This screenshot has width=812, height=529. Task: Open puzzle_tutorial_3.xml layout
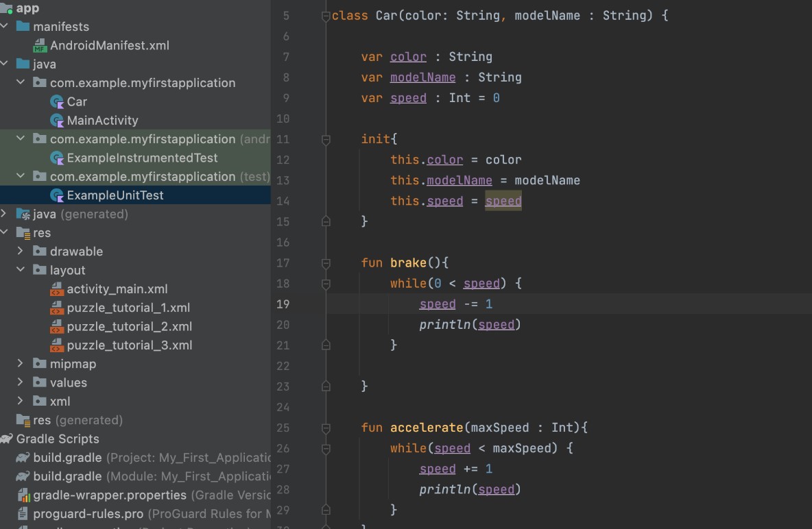click(130, 345)
